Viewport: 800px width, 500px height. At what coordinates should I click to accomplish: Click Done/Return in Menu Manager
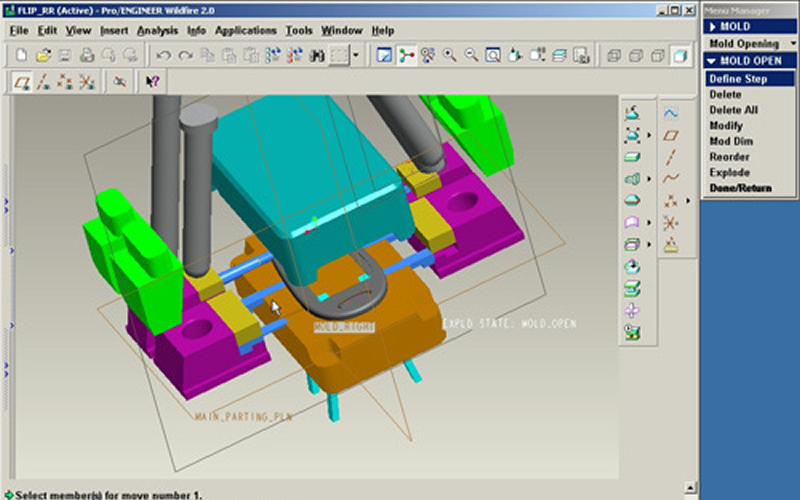coord(740,188)
